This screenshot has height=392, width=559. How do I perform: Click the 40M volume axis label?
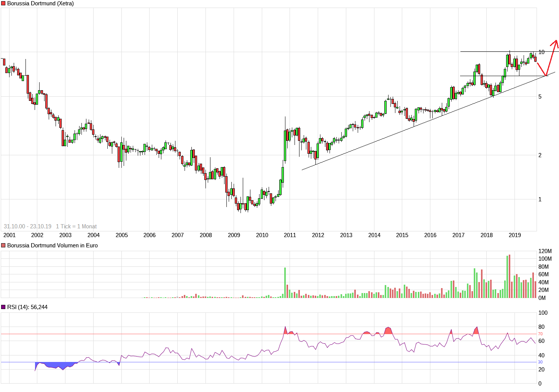click(543, 282)
